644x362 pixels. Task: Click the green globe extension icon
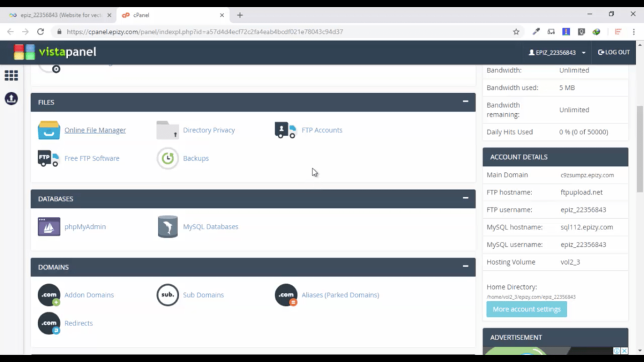coord(596,31)
